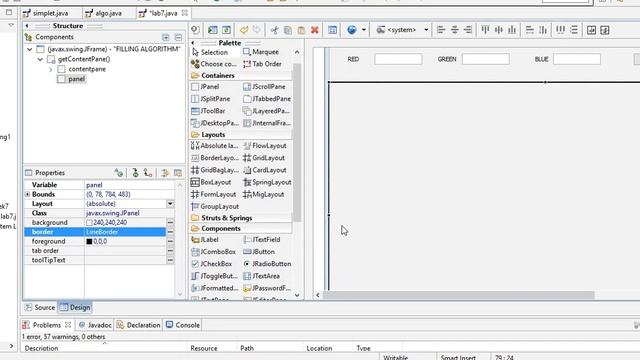
Task: Pick the JLabel component in Palette
Action: point(205,240)
